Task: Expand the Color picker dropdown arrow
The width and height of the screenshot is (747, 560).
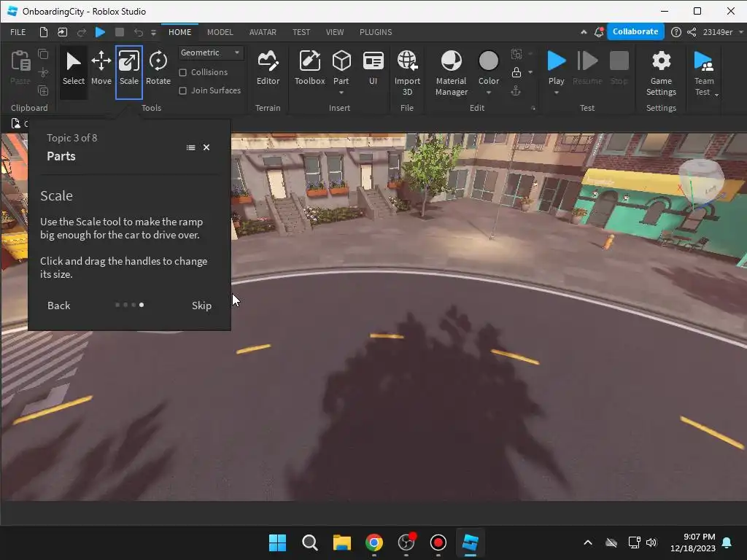Action: tap(489, 93)
